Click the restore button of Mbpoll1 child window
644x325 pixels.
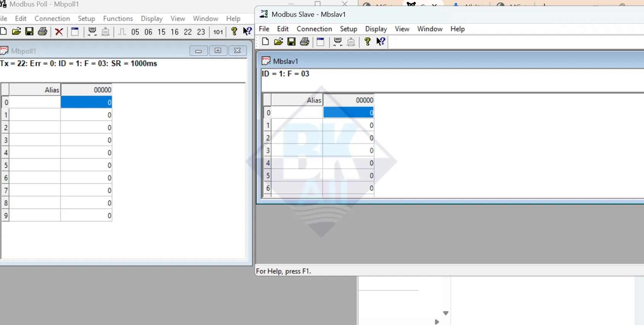pos(218,51)
